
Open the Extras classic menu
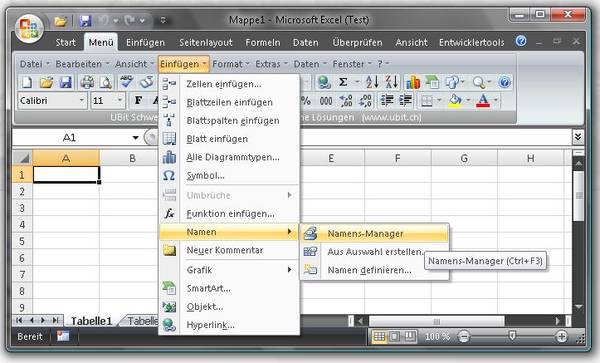click(x=272, y=64)
